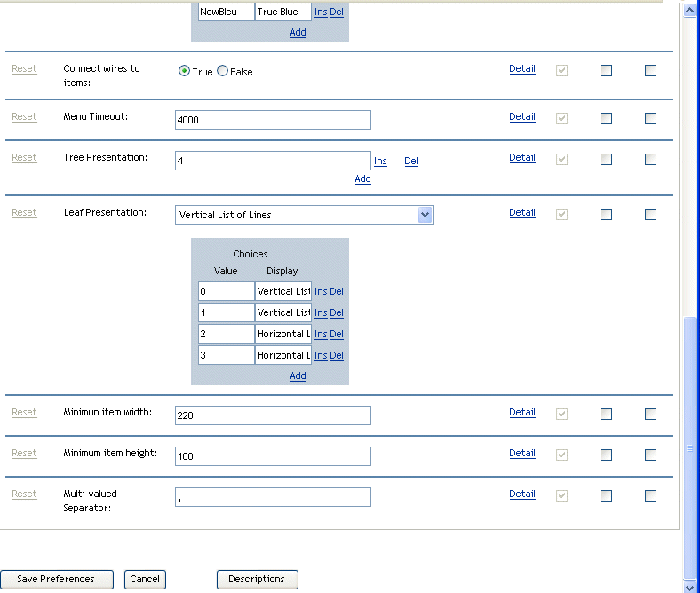This screenshot has width=700, height=593.
Task: Click Add link under Leaf Presentation choices
Action: click(x=298, y=376)
